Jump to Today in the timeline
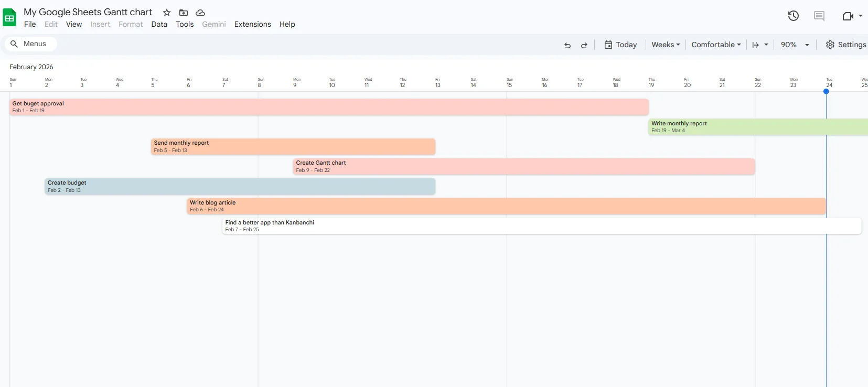 (620, 45)
